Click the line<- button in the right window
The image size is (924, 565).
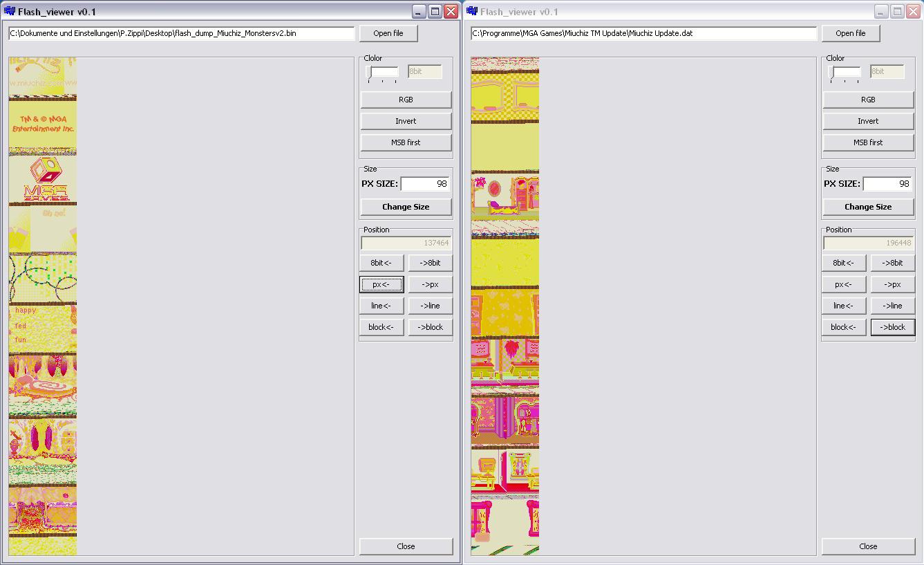(x=844, y=306)
